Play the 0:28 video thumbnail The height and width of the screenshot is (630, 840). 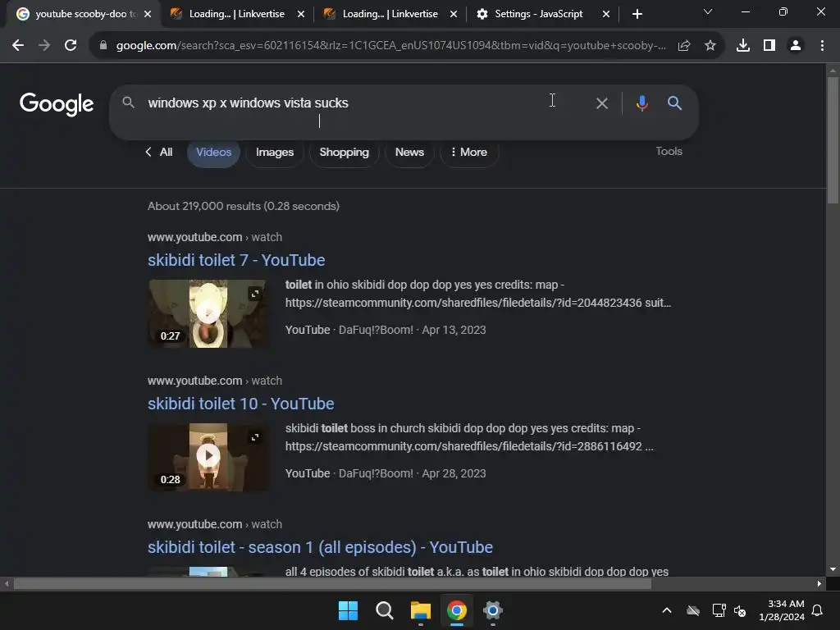click(208, 456)
